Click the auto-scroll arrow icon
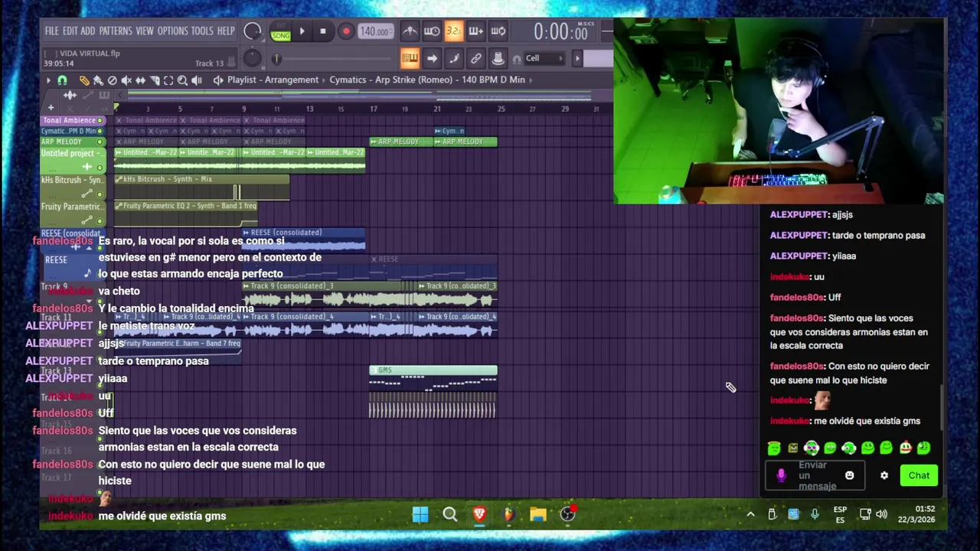Image resolution: width=980 pixels, height=551 pixels. click(x=432, y=58)
